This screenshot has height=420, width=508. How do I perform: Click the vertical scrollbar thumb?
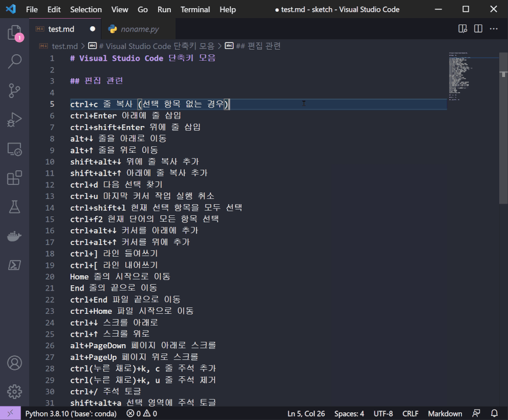[503, 128]
